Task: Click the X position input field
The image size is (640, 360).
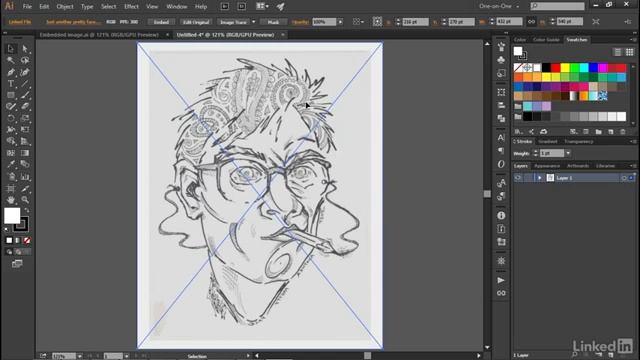Action: tap(416, 22)
